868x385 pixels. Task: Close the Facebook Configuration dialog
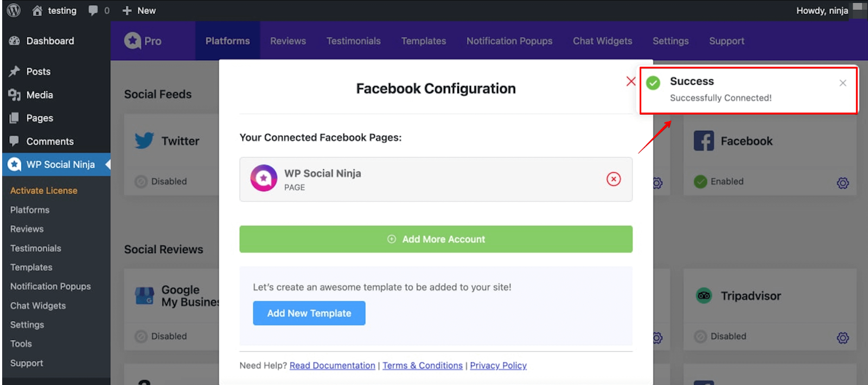(x=631, y=81)
